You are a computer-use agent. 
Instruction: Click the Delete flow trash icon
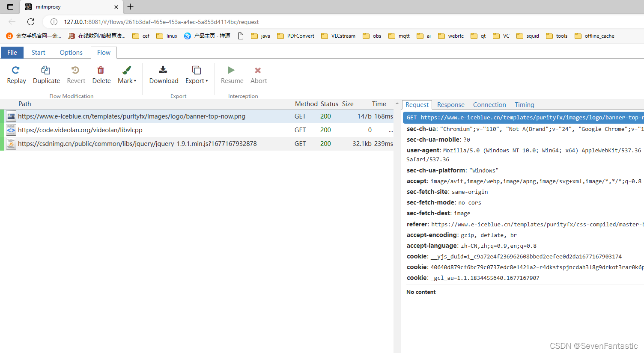pos(101,70)
